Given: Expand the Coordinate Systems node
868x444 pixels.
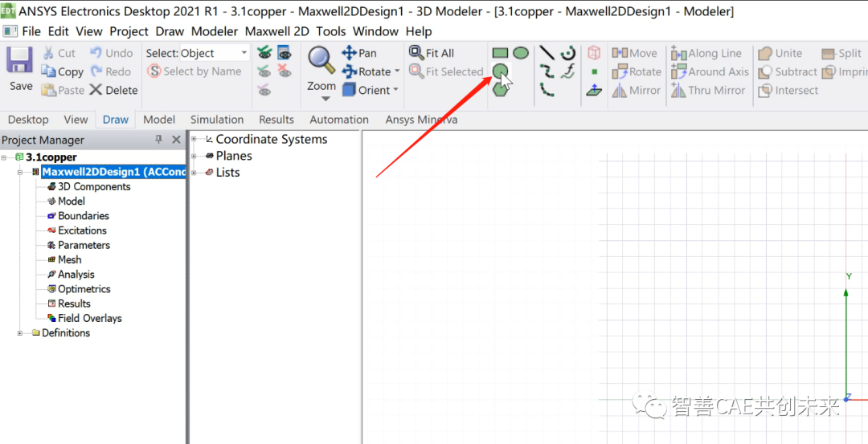Looking at the screenshot, I should (194, 140).
